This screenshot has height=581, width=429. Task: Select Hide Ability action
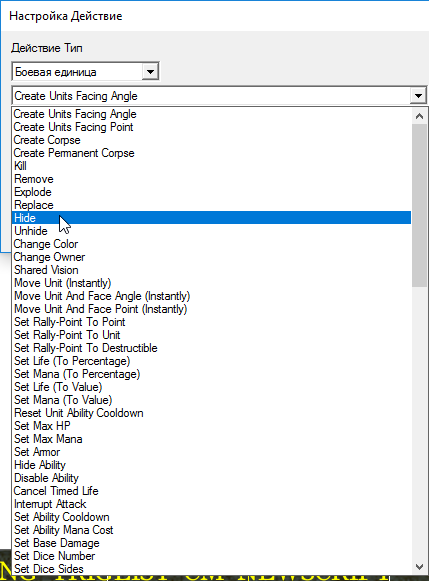coord(212,465)
